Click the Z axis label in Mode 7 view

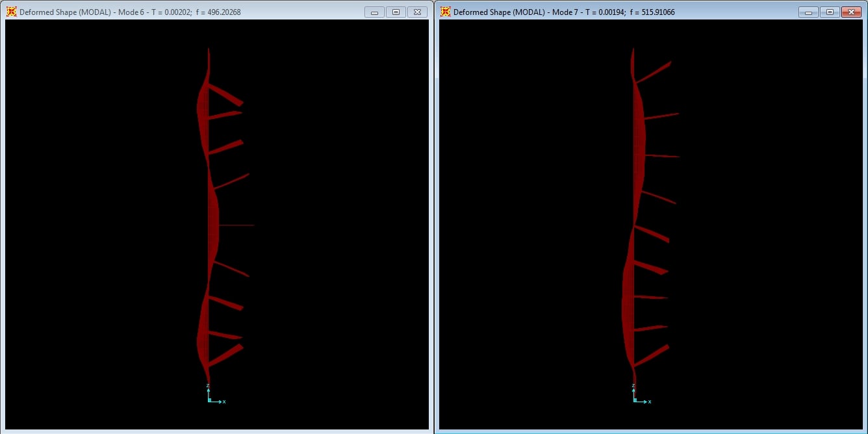pos(633,386)
